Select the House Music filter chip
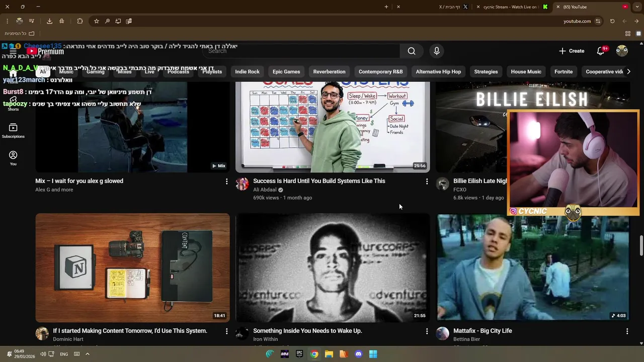 (526, 71)
